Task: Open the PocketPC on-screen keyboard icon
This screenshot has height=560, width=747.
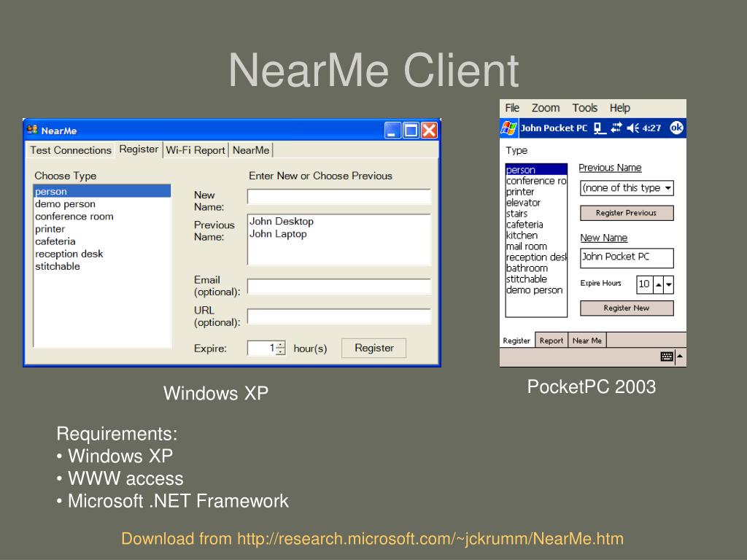Action: 667,357
